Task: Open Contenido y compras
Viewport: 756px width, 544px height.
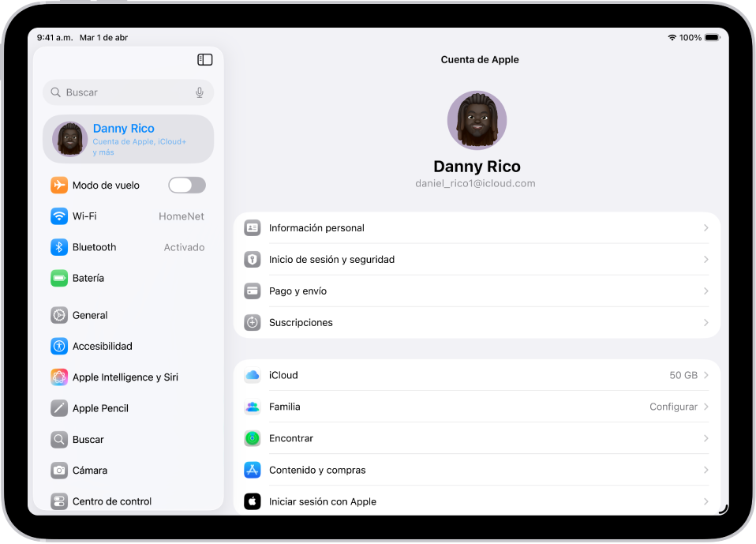Action: tap(477, 469)
